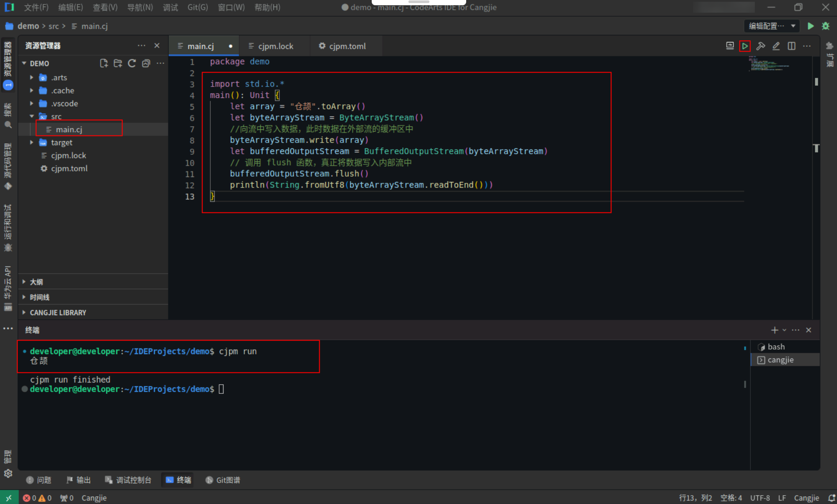This screenshot has height=504, width=837.
Task: Open the Huawei Cloud API view
Action: point(8,288)
